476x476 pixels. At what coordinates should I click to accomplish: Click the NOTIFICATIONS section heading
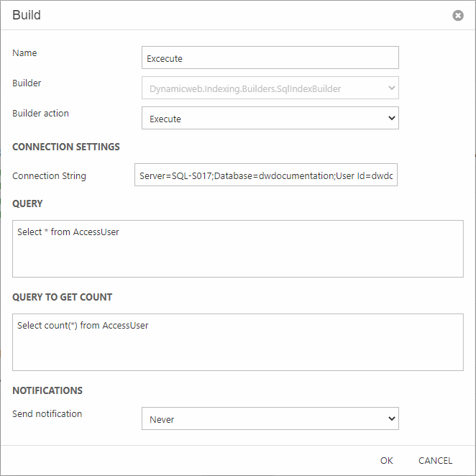click(47, 390)
